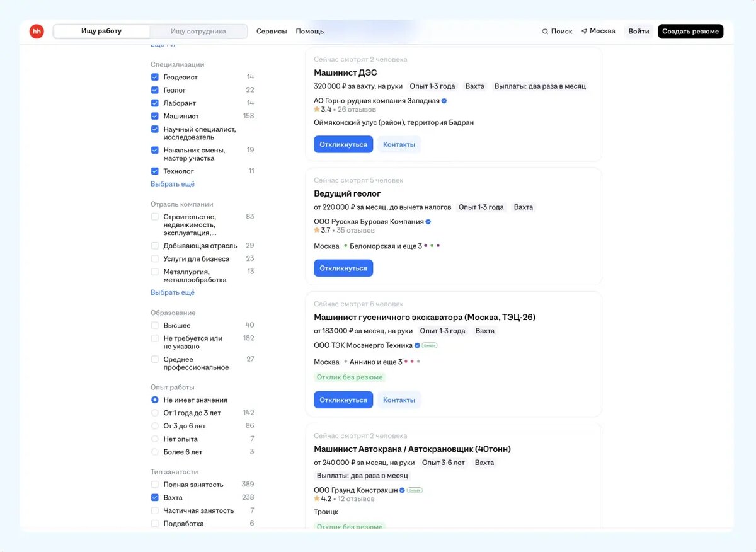Select От 3 до 6 лет experience
The image size is (756, 552).
(155, 426)
